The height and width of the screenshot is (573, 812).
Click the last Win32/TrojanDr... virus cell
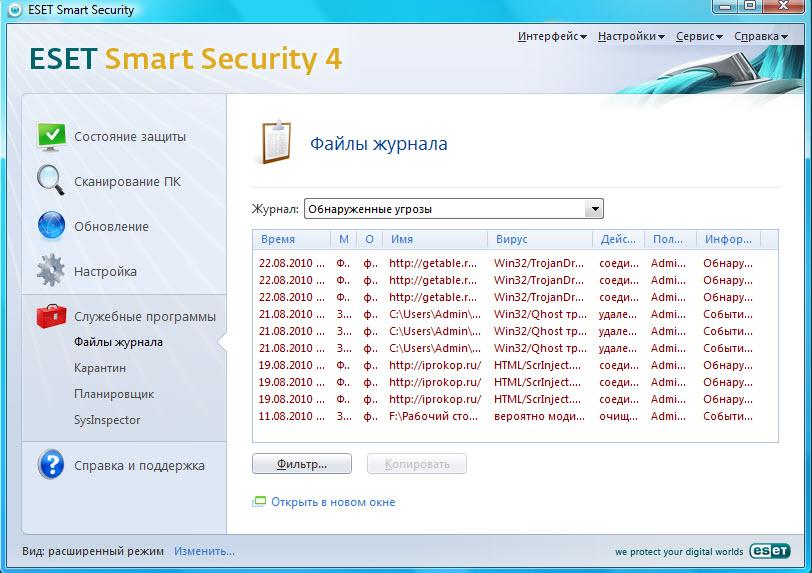pos(539,297)
